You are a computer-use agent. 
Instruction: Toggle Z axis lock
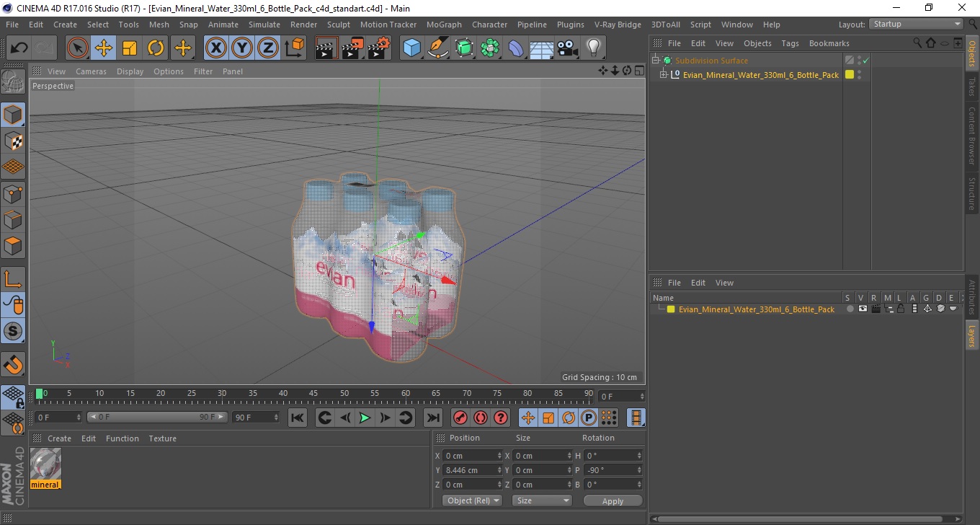tap(268, 48)
